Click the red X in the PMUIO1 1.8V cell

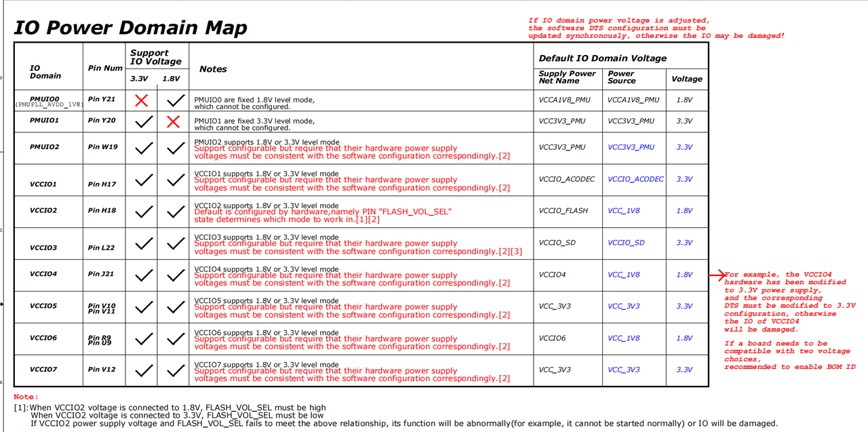coord(174,121)
